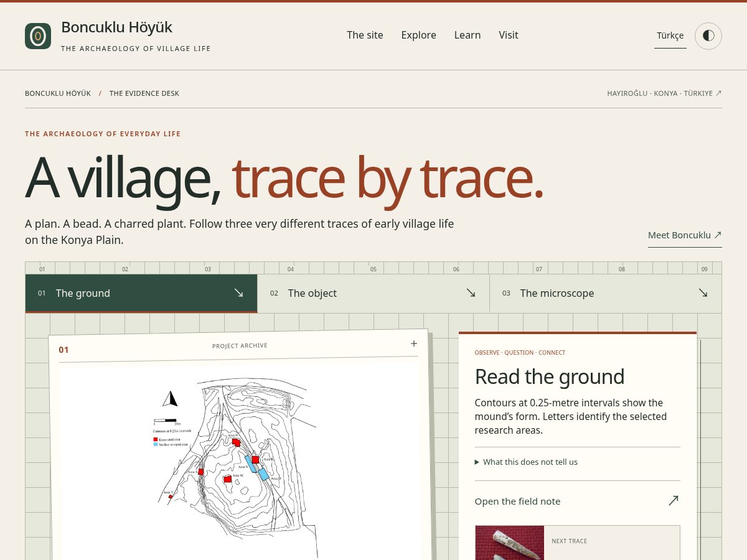Viewport: 747px width, 560px height.
Task: Toggle the dark/light contrast theme button
Action: tap(708, 36)
